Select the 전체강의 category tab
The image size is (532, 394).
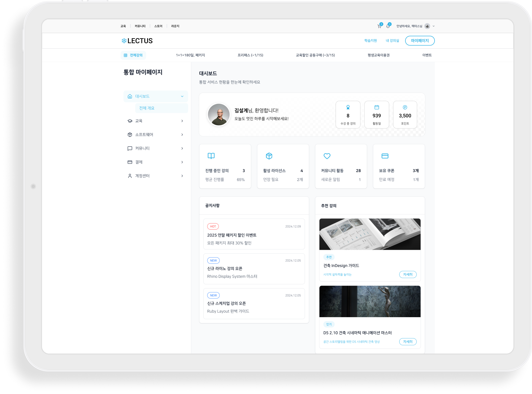tap(133, 55)
